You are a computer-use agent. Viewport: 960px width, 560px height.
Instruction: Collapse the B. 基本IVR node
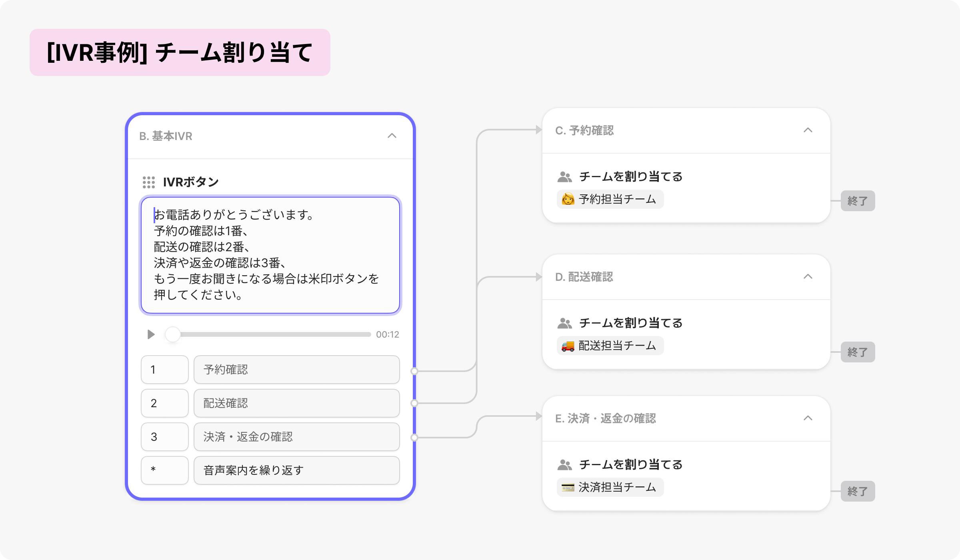tap(392, 136)
